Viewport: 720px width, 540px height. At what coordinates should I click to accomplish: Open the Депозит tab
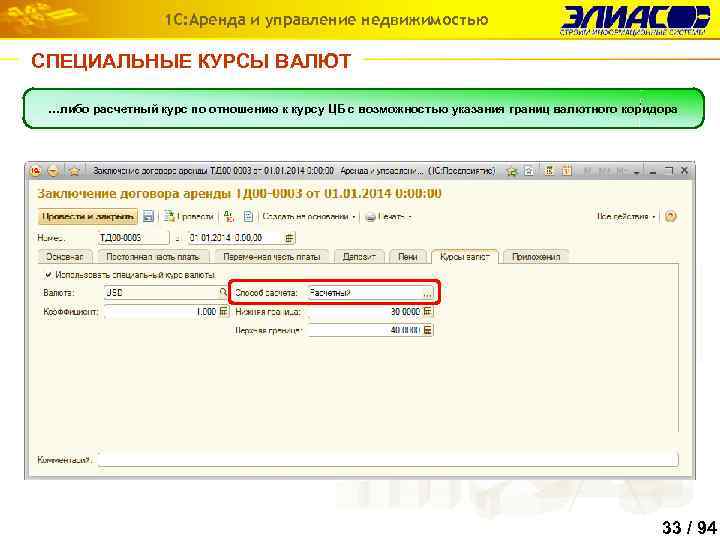click(x=360, y=257)
